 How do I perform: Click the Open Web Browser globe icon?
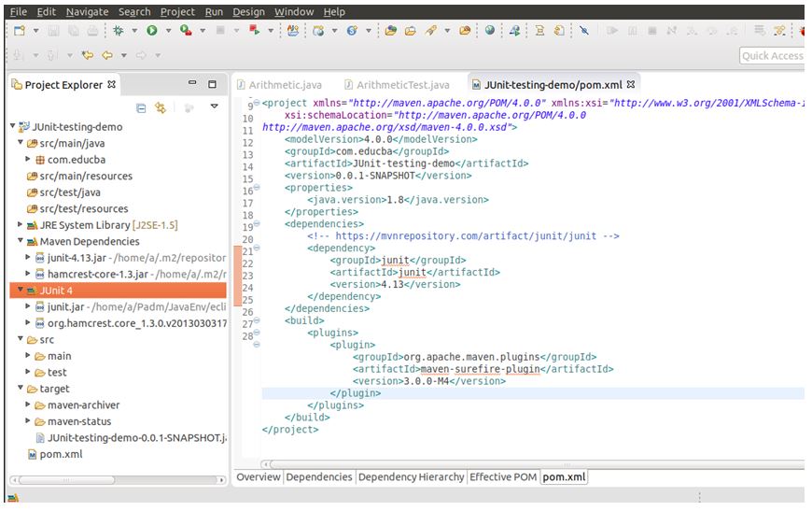pyautogui.click(x=490, y=31)
